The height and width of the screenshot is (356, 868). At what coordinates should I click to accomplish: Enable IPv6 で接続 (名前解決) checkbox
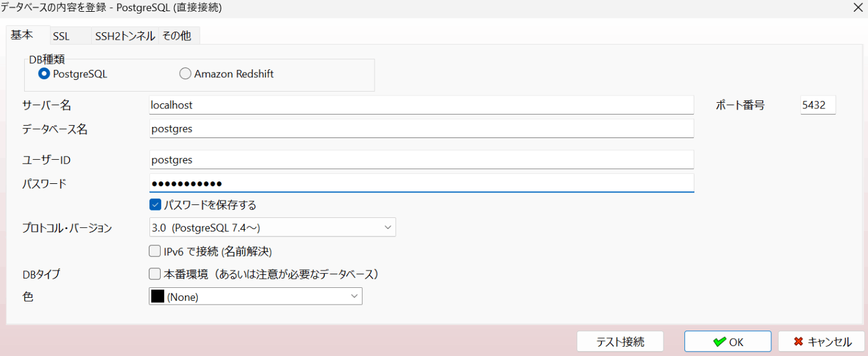[x=155, y=251]
